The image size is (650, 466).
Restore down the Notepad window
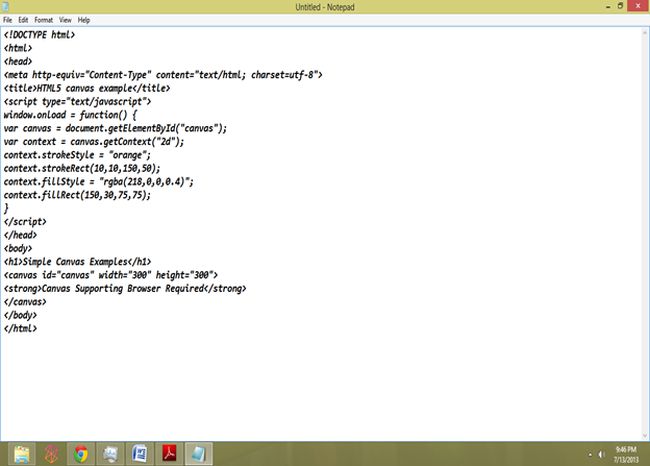620,6
